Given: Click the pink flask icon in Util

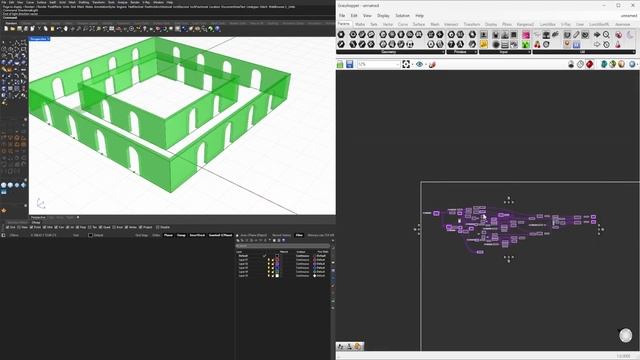Looking at the screenshot, I should (x=618, y=44).
